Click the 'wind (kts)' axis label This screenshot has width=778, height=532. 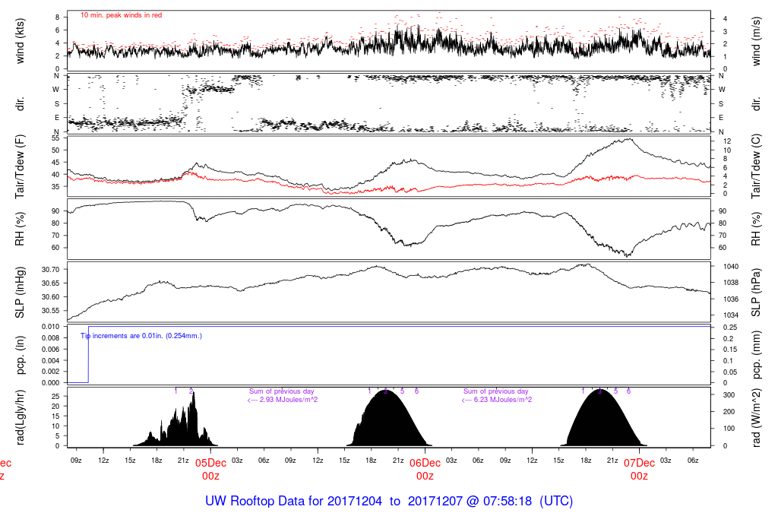pos(20,41)
